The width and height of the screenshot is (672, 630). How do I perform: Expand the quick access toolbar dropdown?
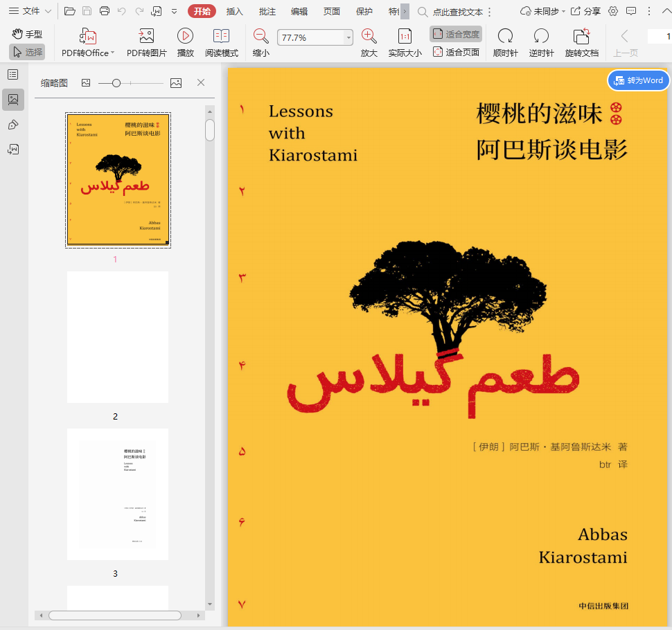point(174,12)
